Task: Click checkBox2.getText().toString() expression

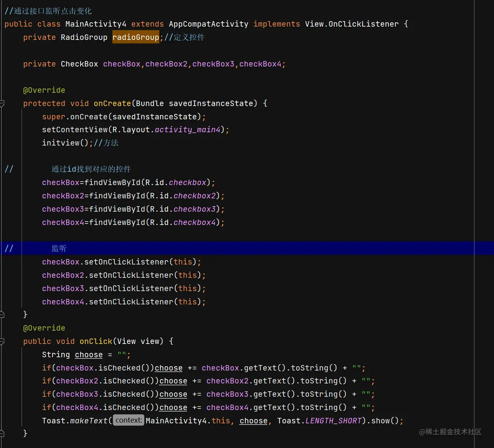Action: pyautogui.click(x=276, y=381)
